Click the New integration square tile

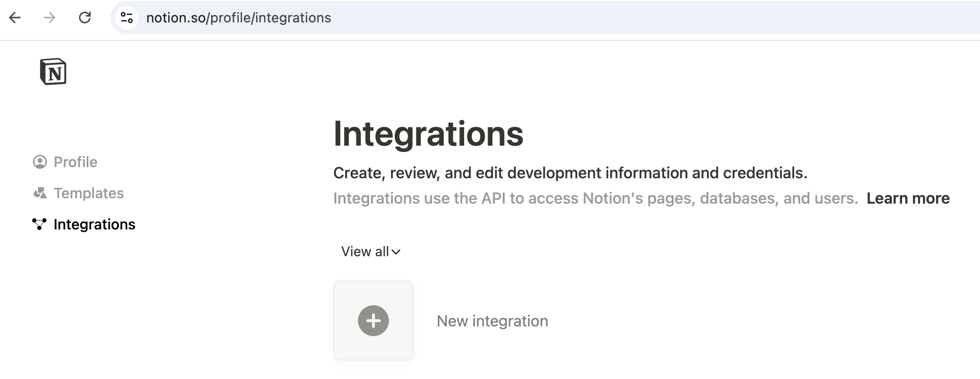tap(373, 321)
